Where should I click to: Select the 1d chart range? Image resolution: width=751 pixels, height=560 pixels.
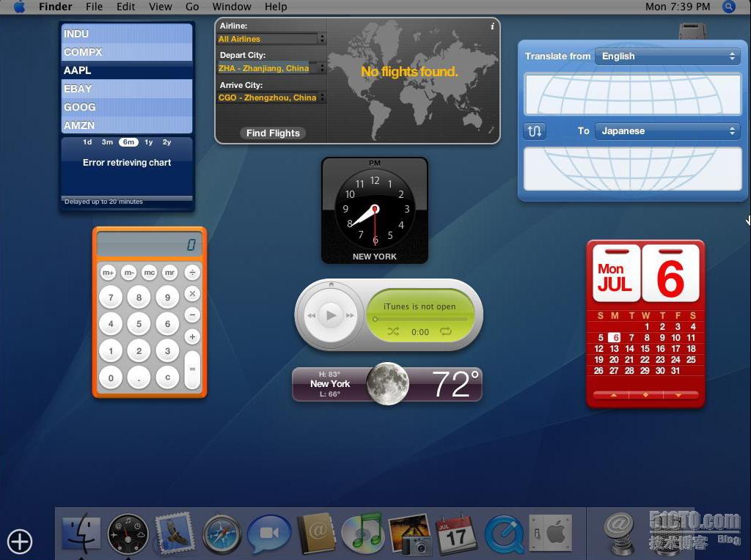pos(87,142)
